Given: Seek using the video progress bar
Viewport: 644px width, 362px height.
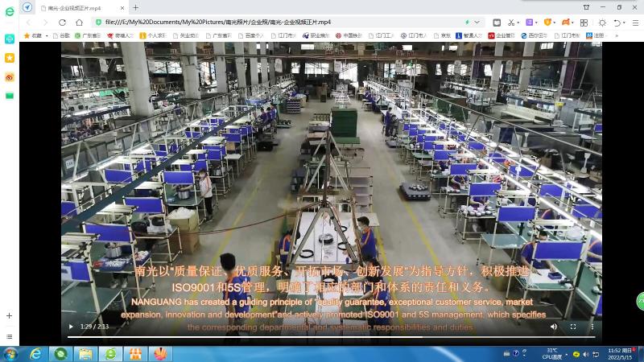Looking at the screenshot, I should pyautogui.click(x=332, y=337).
